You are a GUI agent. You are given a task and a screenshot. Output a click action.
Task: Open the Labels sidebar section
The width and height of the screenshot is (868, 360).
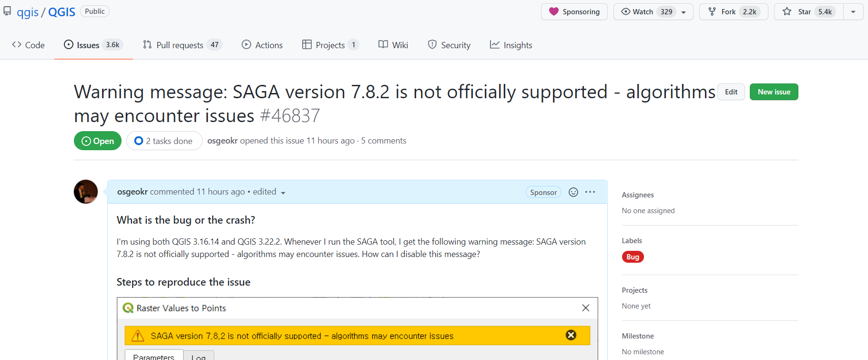pos(632,240)
